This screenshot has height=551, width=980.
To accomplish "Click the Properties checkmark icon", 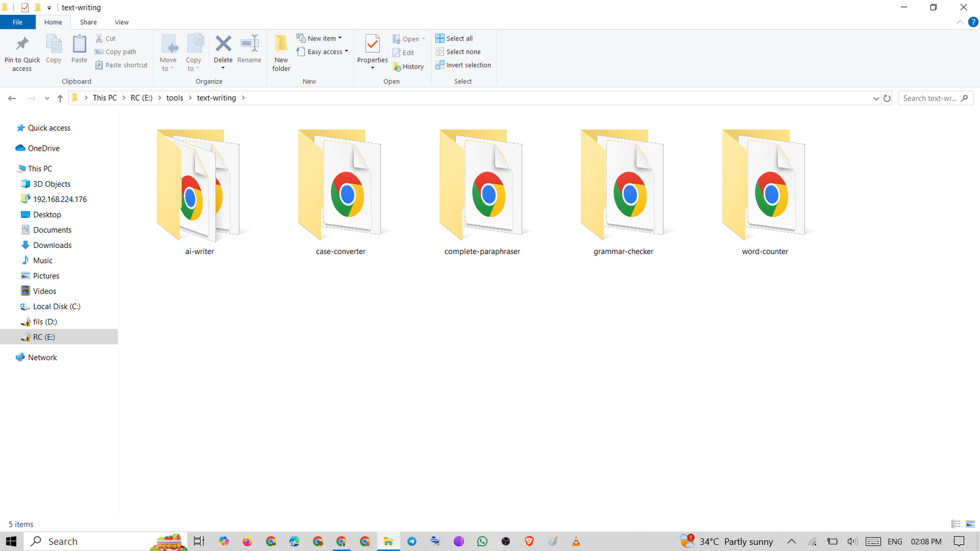I will pyautogui.click(x=372, y=43).
